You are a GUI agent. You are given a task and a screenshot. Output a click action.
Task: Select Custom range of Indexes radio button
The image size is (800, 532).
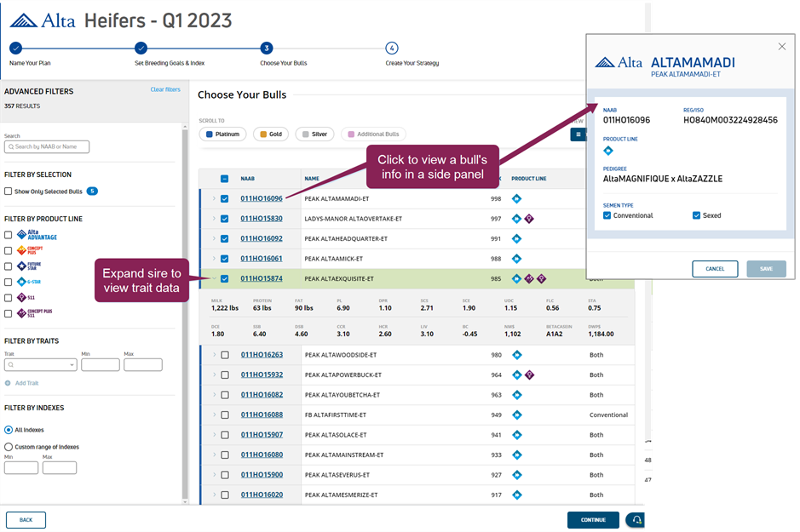(9, 447)
